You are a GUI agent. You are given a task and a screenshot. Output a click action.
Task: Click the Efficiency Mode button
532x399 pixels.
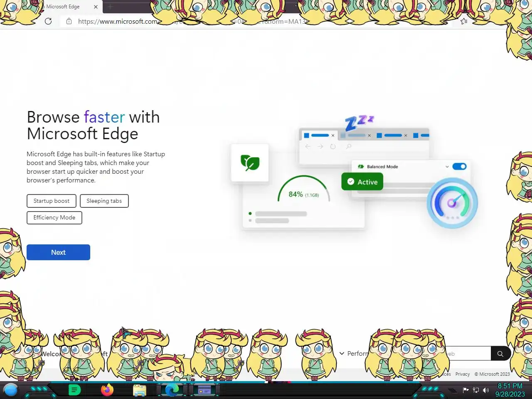(54, 217)
